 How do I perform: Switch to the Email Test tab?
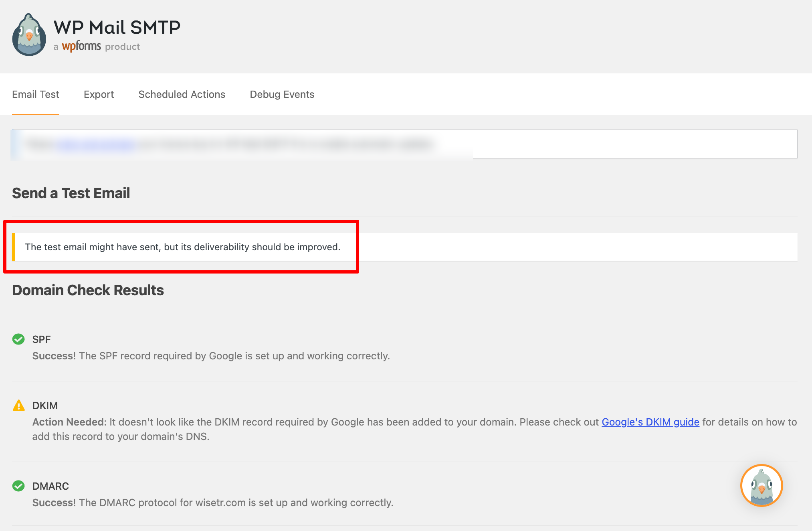click(36, 94)
